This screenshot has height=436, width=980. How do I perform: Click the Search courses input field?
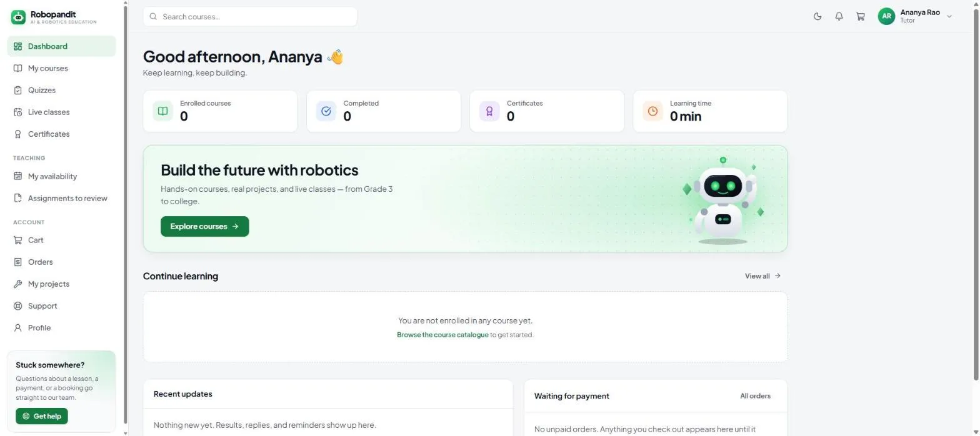250,17
